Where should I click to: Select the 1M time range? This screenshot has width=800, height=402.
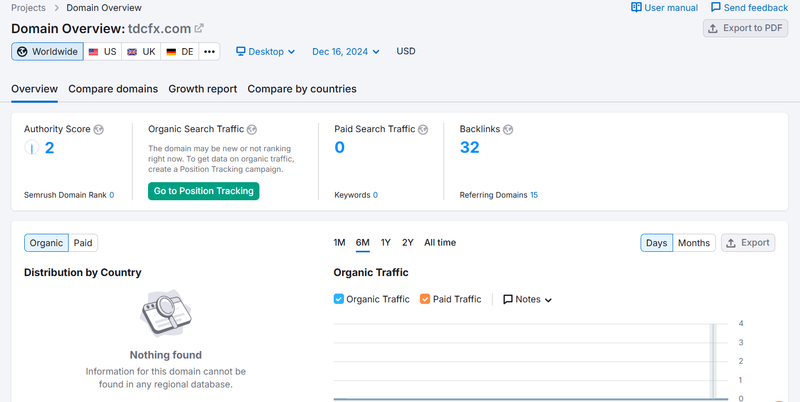click(x=339, y=242)
